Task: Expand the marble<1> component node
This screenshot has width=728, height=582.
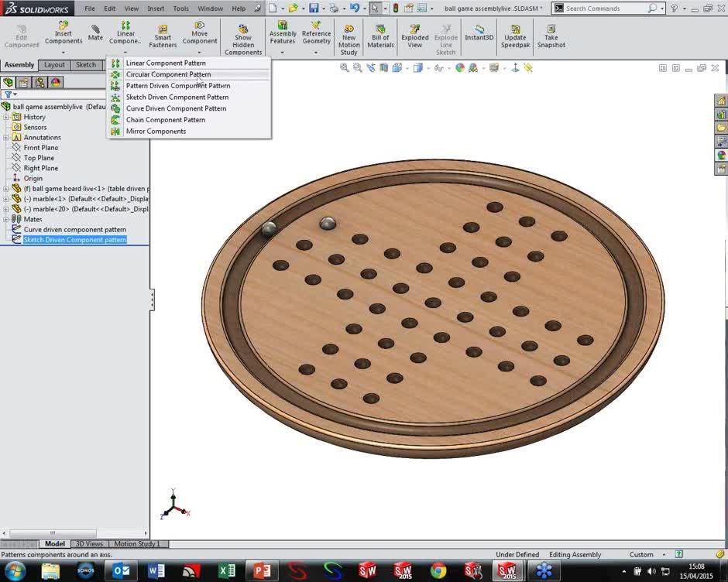Action: 6,199
